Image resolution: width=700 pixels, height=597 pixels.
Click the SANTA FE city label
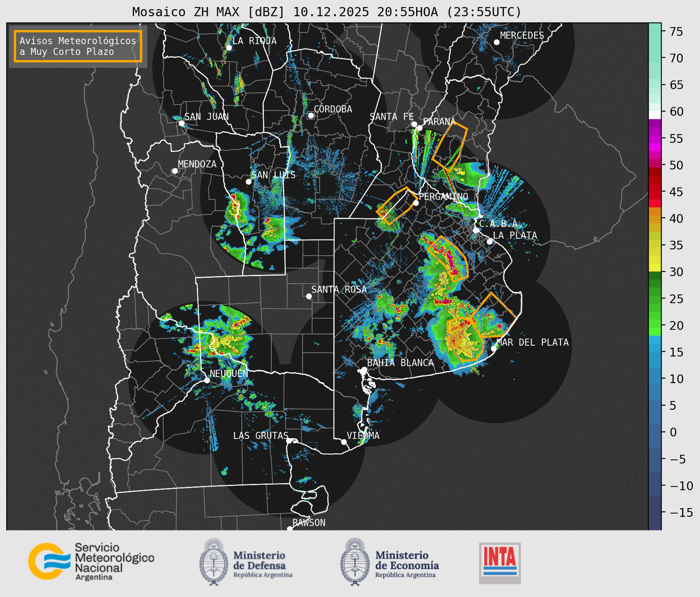point(392,117)
